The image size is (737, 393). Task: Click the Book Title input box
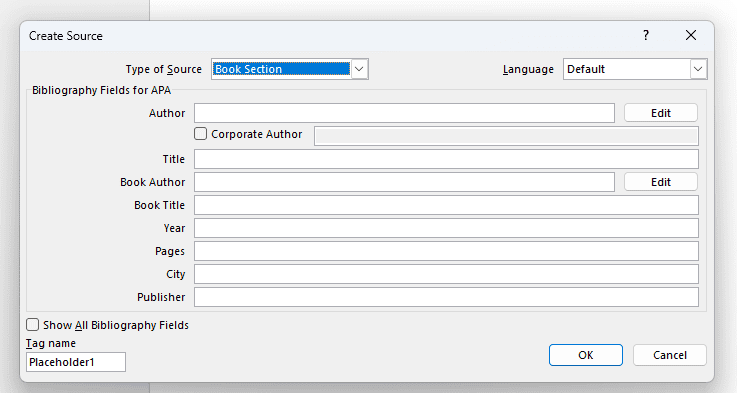tap(447, 205)
